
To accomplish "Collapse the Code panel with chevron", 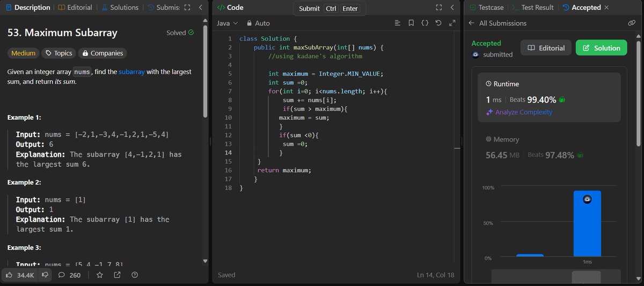I will tap(452, 8).
